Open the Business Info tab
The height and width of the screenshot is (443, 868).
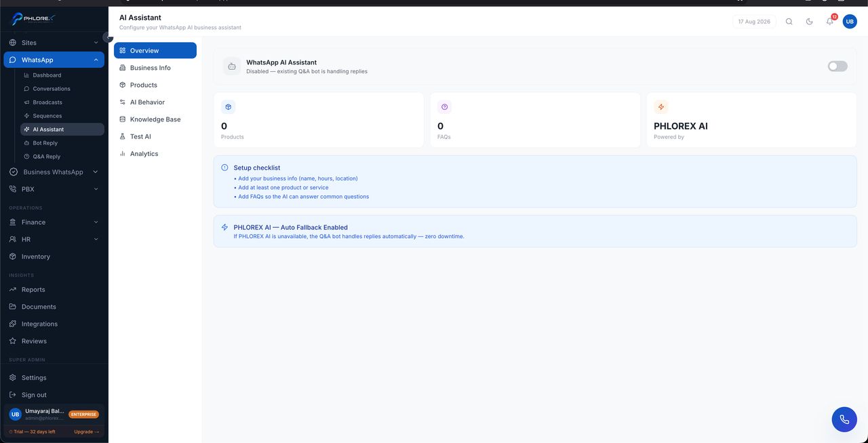pos(155,68)
